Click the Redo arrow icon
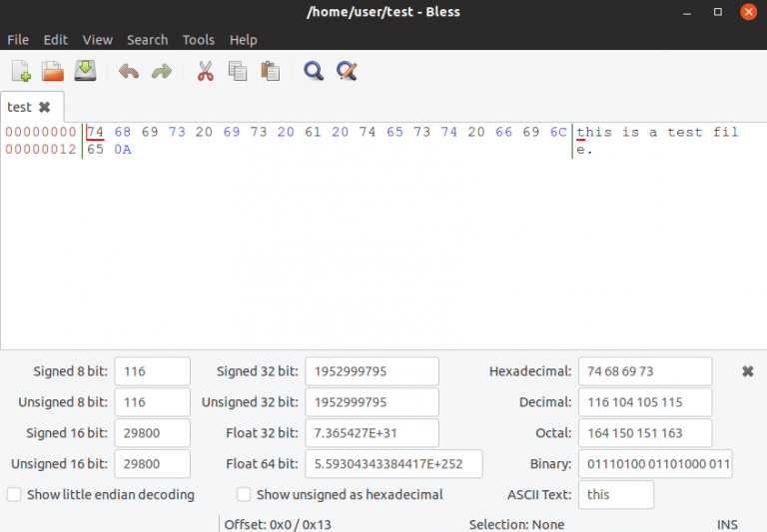 [x=161, y=71]
